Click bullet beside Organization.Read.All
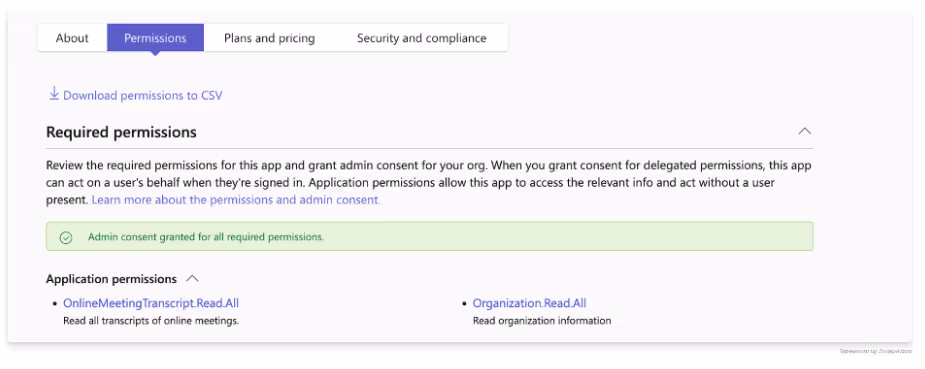The image size is (925, 369). point(465,304)
